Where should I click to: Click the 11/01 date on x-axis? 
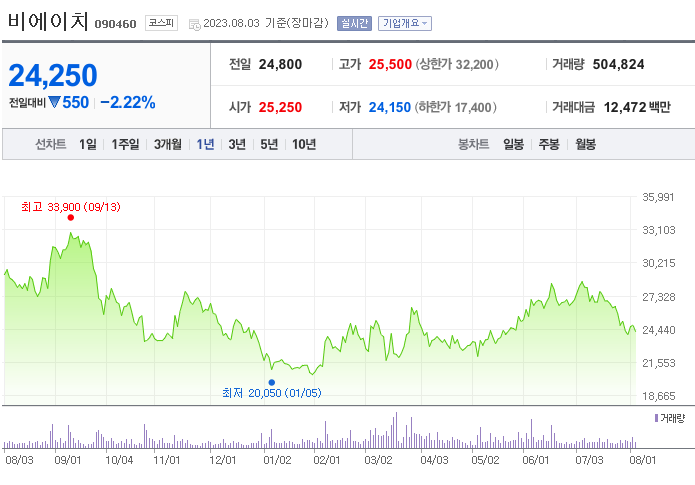coord(167,460)
